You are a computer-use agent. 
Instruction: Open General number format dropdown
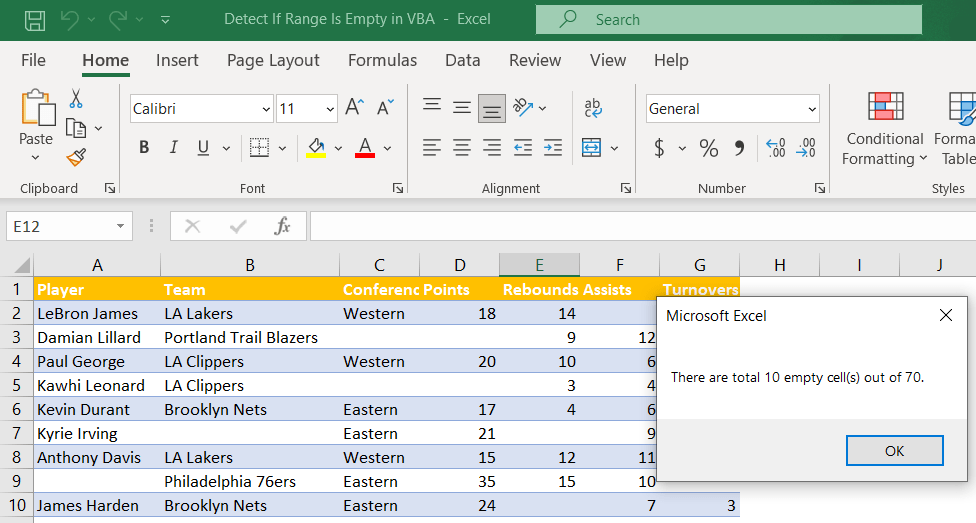[x=812, y=110]
